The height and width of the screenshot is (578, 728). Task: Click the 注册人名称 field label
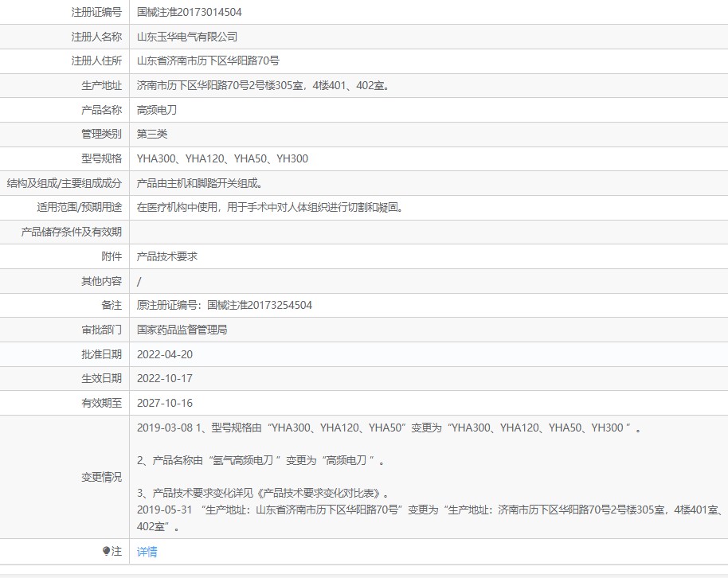tap(96, 37)
